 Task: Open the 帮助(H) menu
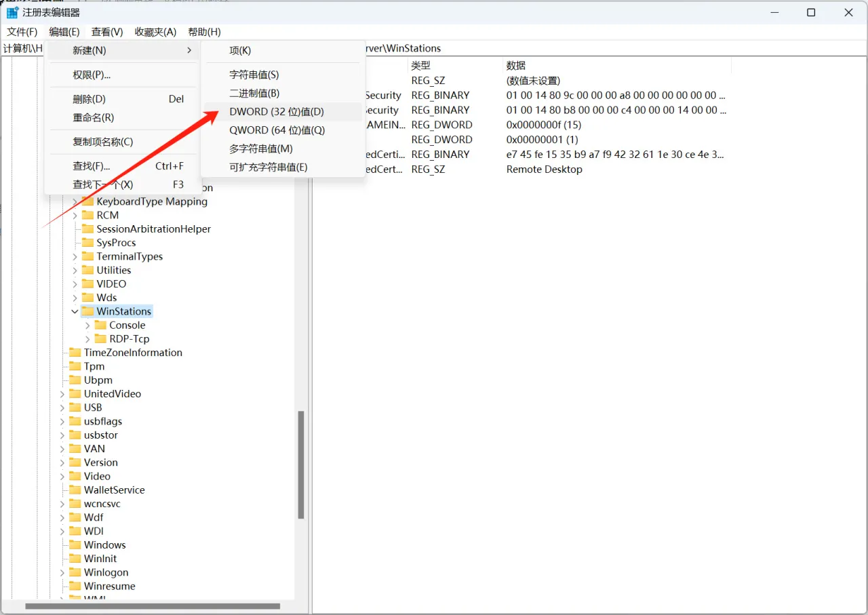tap(204, 32)
